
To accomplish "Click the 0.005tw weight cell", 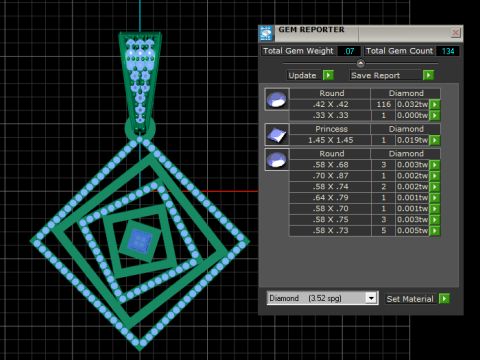I will pyautogui.click(x=412, y=231).
